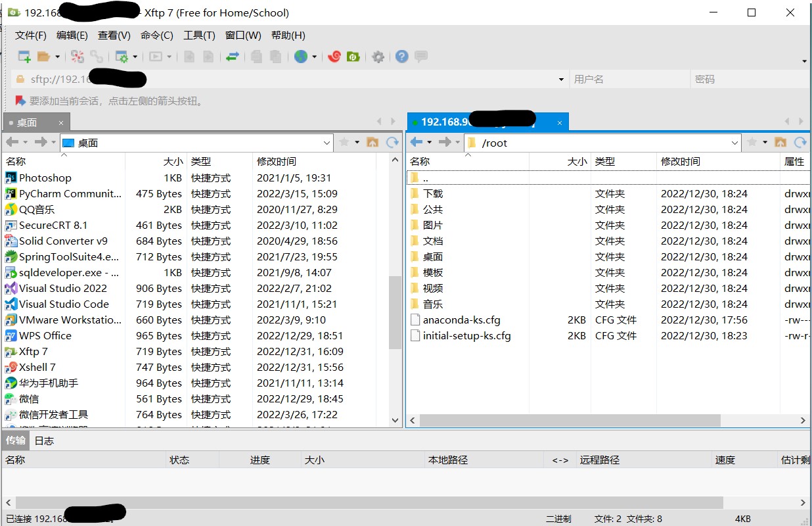Screen dimensions: 812x526
Task: Sort the remote pane by 类型 column
Action: point(623,161)
